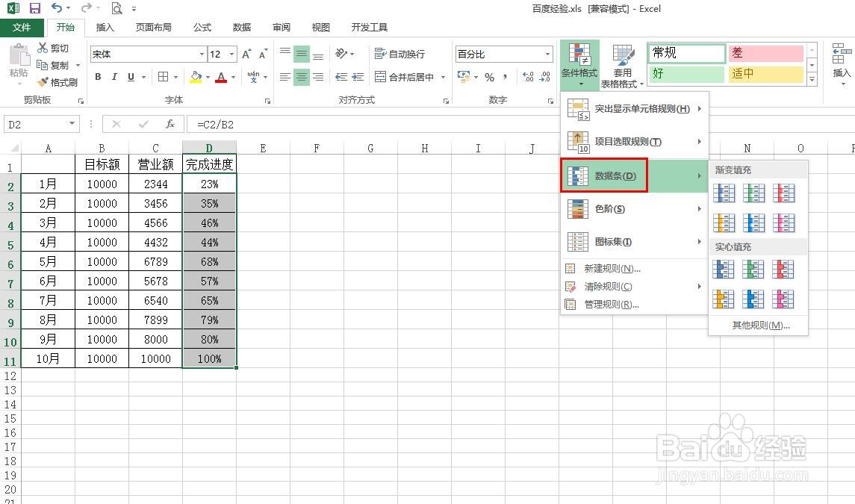Image resolution: width=855 pixels, height=504 pixels.
Task: Click the Undo arrow icon
Action: (56, 8)
